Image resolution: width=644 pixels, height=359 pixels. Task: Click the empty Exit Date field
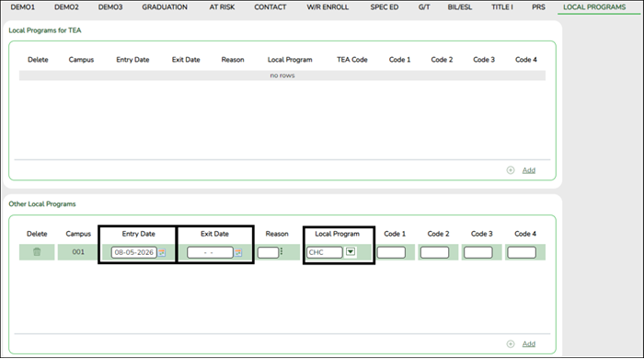point(210,252)
